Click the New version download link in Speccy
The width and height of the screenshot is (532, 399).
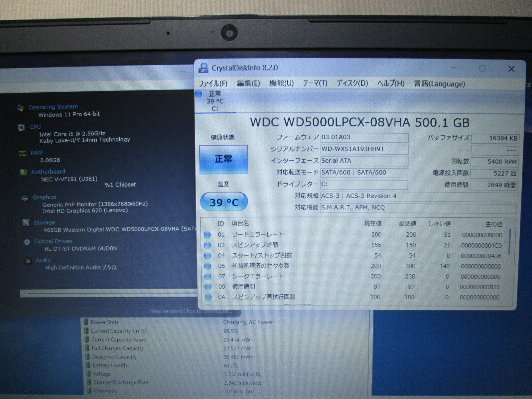pyautogui.click(x=191, y=312)
